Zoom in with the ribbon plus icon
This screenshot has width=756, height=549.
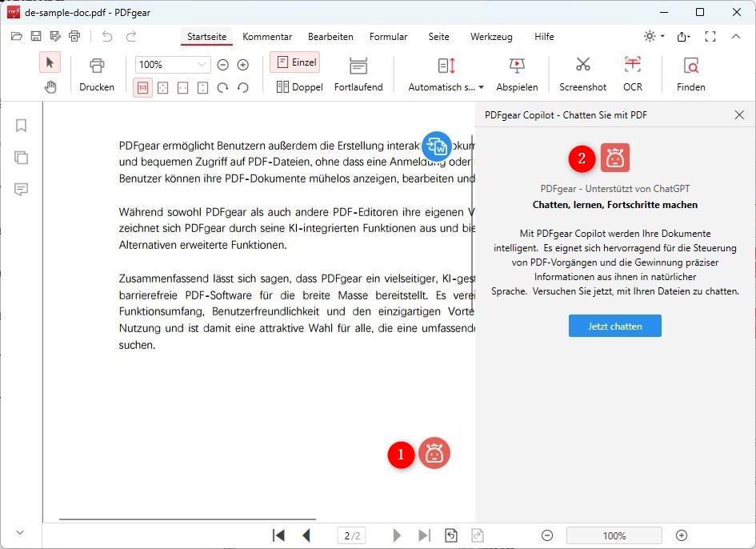243,65
